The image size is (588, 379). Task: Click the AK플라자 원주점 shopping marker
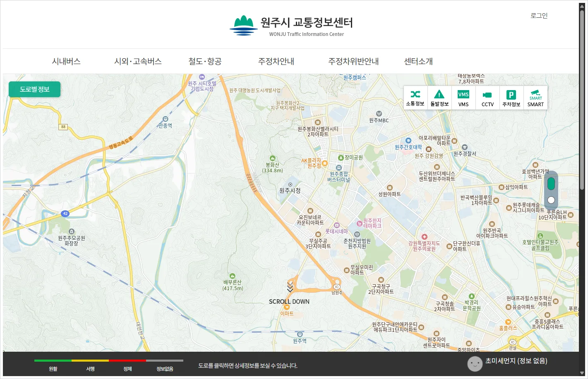coord(325,163)
